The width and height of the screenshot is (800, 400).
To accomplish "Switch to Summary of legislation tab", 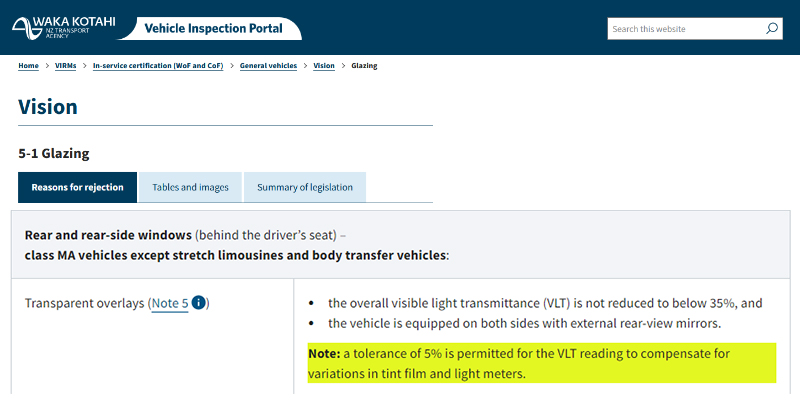I will click(305, 187).
